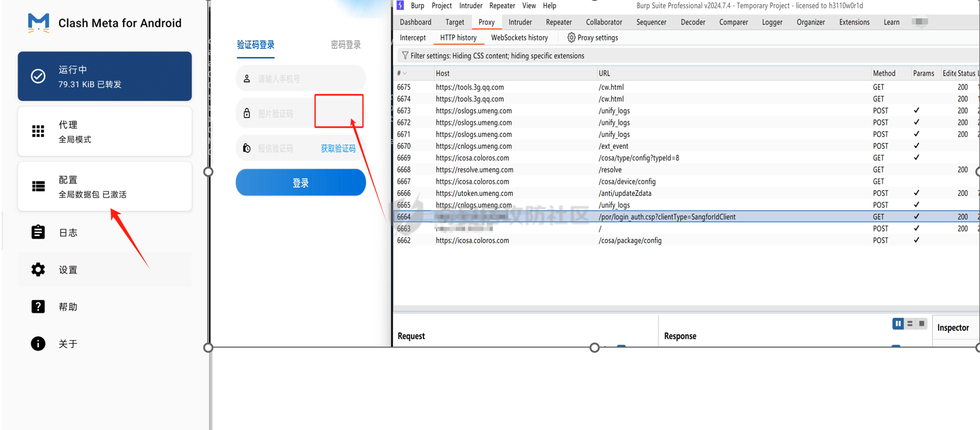This screenshot has height=430, width=980.
Task: Open the Burp menu
Action: [x=417, y=6]
